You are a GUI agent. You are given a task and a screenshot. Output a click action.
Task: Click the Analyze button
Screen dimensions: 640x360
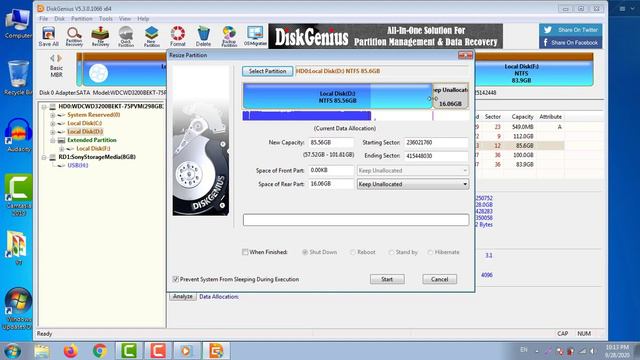pos(182,296)
